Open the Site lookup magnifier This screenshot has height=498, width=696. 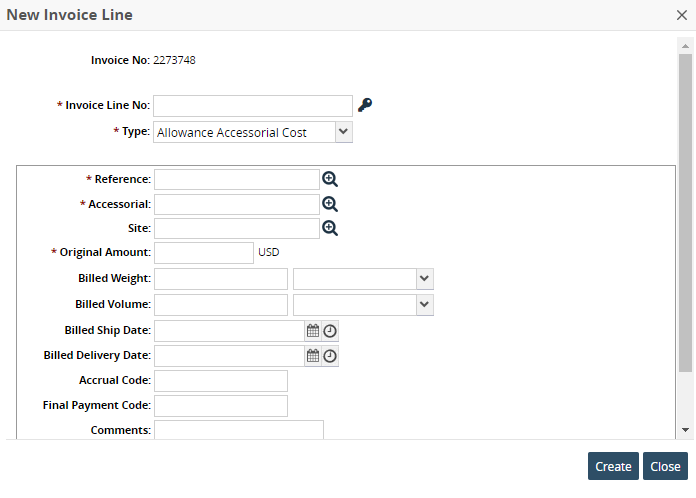(x=330, y=228)
